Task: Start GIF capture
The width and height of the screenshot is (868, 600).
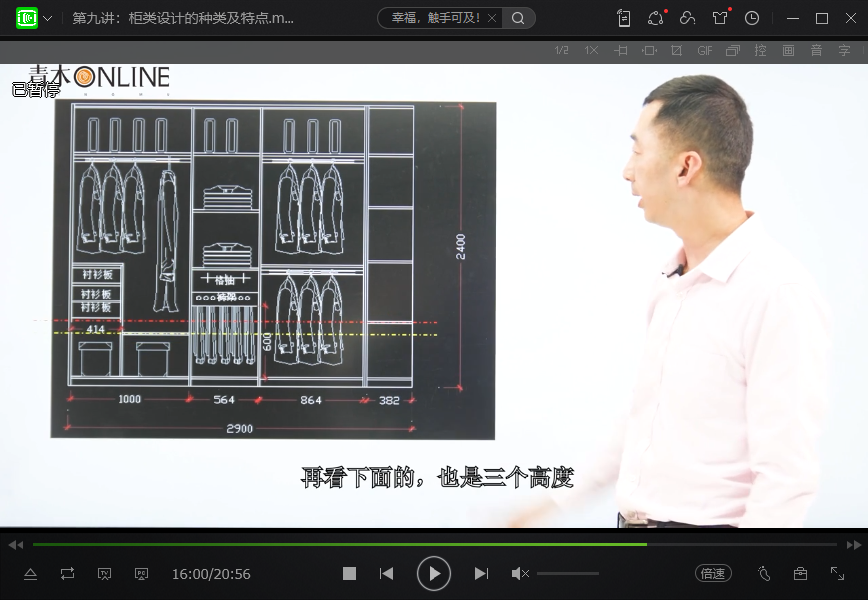Action: coord(705,50)
